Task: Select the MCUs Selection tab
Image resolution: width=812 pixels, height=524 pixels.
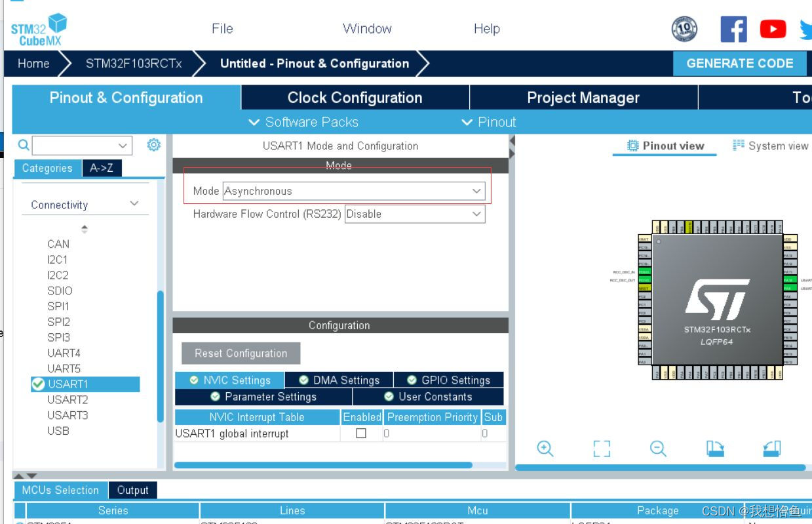Action: tap(60, 490)
